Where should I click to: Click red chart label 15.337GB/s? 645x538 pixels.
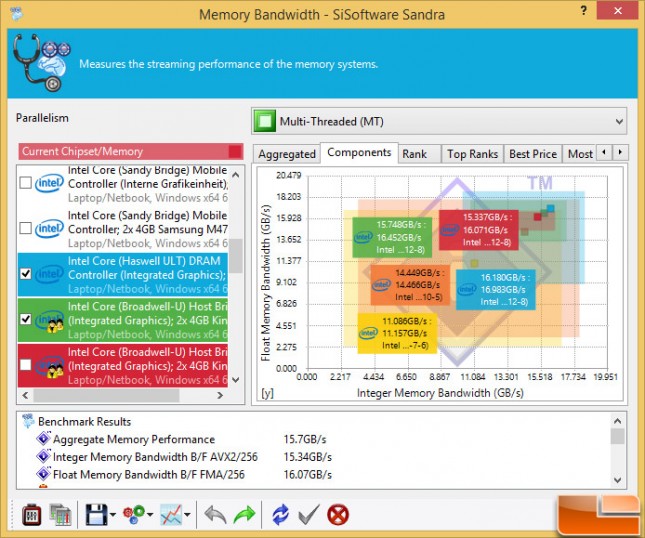click(478, 230)
